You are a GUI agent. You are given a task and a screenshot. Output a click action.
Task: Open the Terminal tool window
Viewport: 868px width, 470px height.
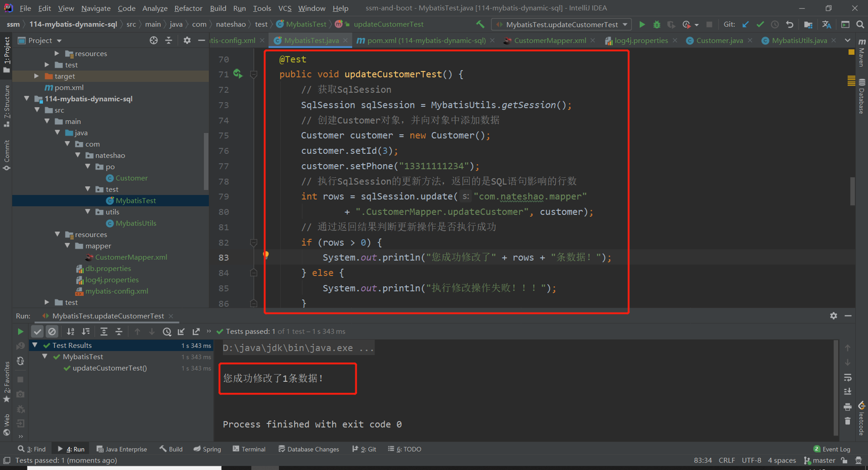pyautogui.click(x=249, y=449)
